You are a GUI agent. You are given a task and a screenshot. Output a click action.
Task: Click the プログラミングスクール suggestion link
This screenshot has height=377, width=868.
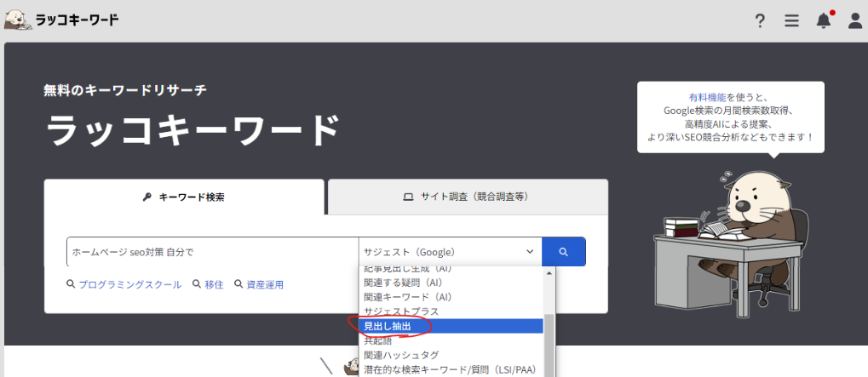[129, 285]
